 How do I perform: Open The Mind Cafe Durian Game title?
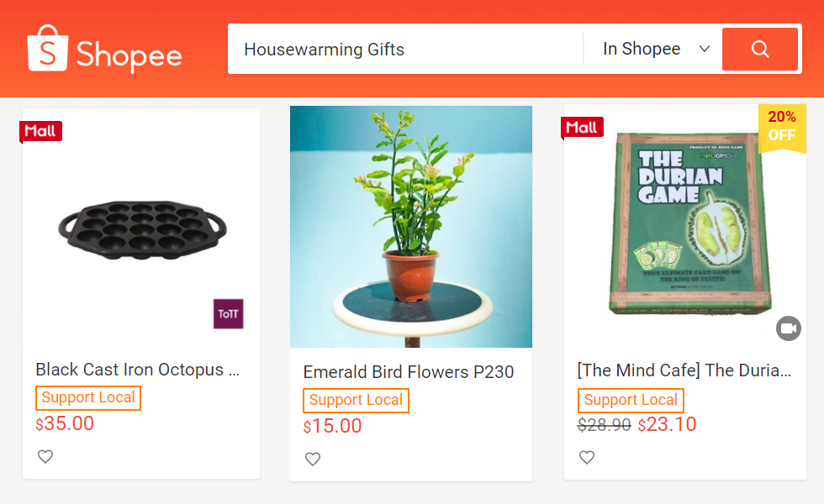(684, 370)
